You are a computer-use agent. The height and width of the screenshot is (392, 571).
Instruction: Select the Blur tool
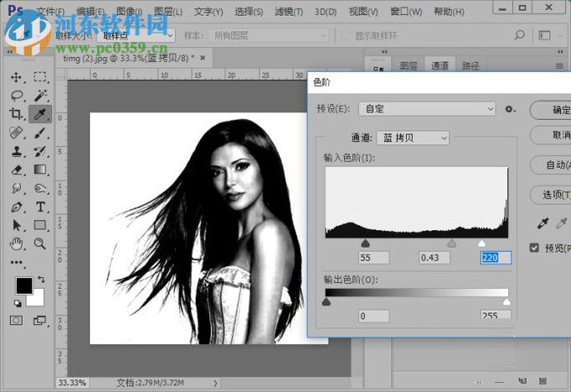coord(17,188)
